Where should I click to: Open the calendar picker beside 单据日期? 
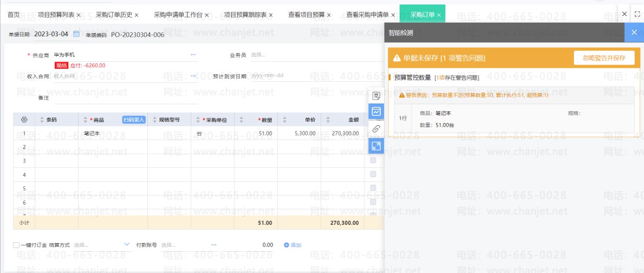click(76, 35)
